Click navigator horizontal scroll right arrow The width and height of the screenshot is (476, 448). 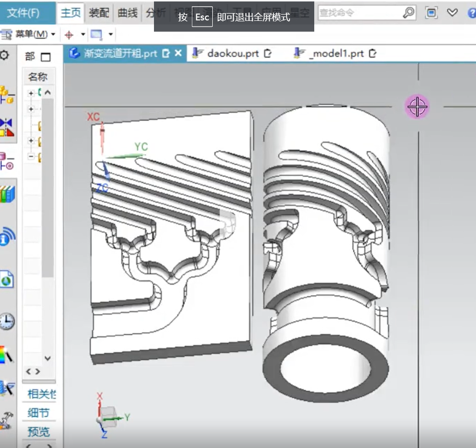coord(38,371)
